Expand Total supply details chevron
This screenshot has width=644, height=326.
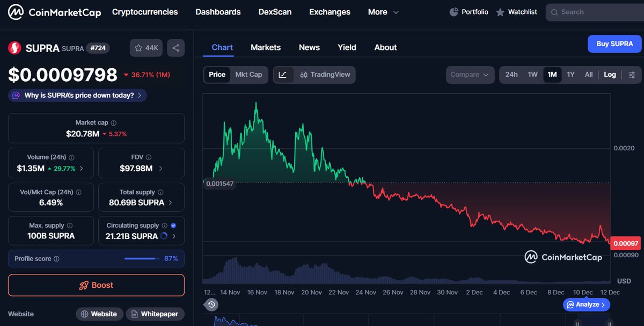pyautogui.click(x=171, y=202)
